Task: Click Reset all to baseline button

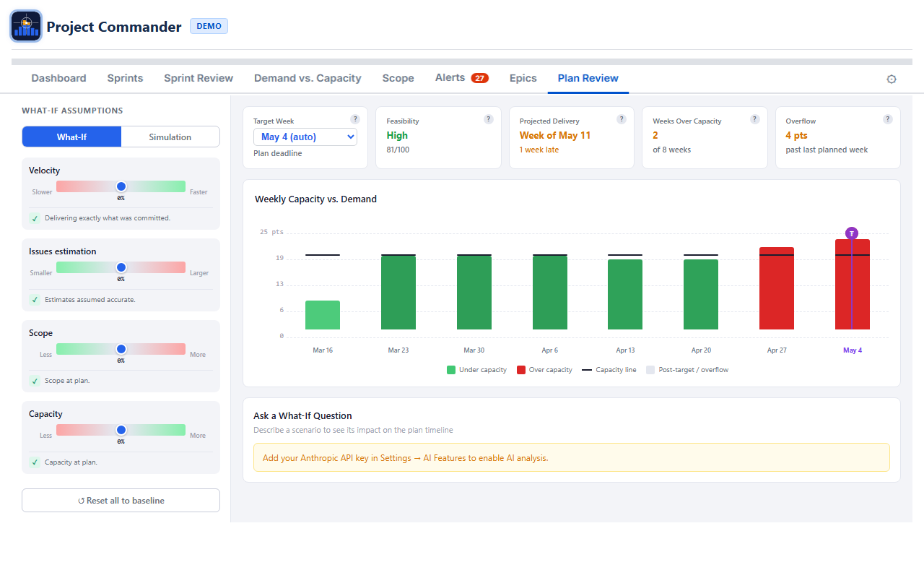Action: 121,500
